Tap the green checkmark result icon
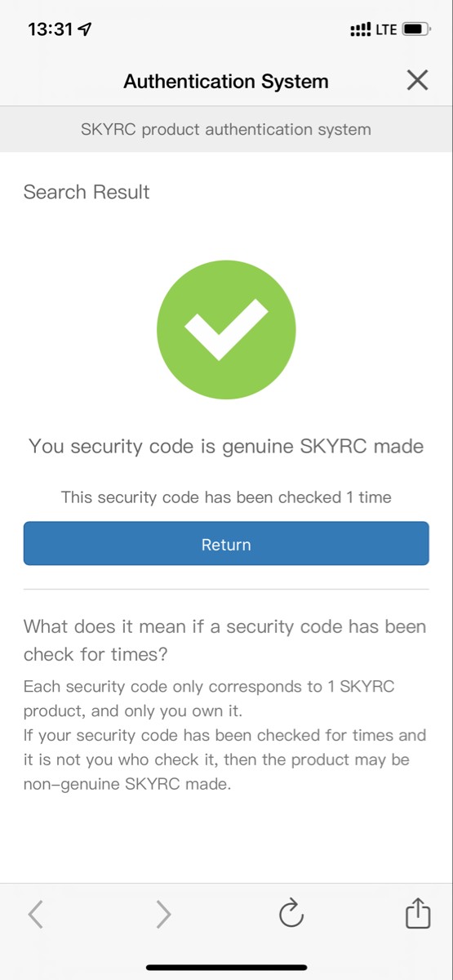The image size is (453, 980). 226,329
